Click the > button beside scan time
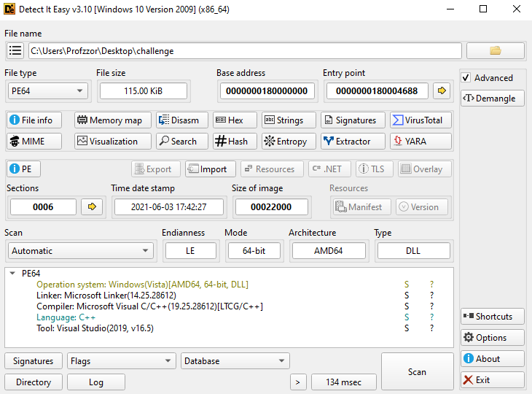This screenshot has height=394, width=532. coord(298,382)
